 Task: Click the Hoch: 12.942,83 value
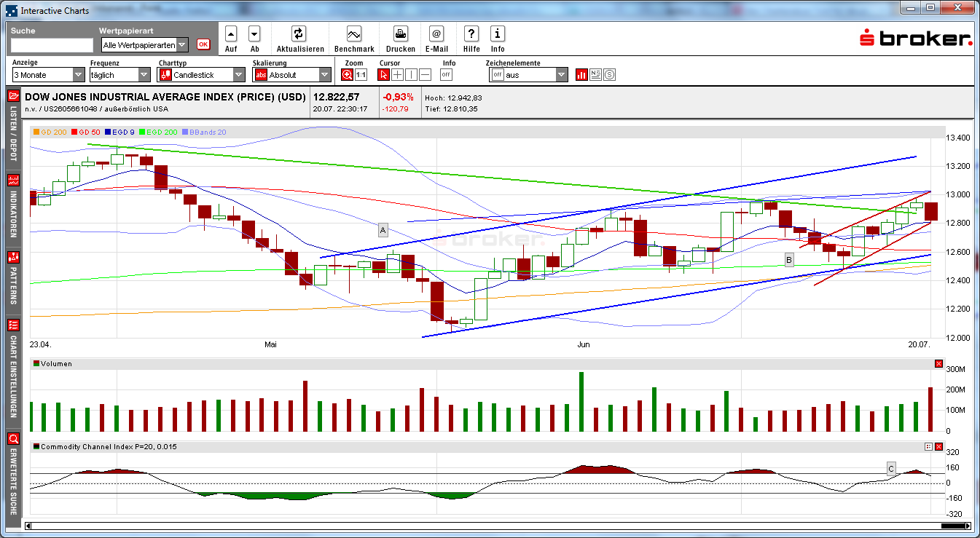(453, 98)
